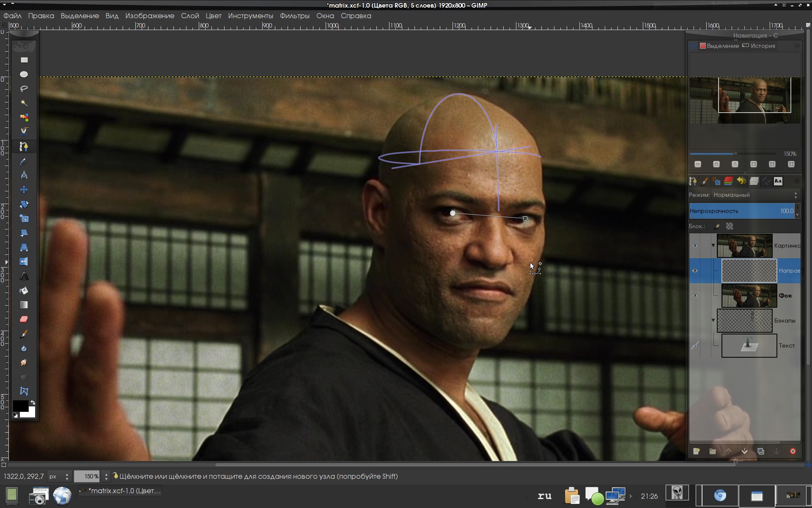Open the layer mode Нормальный dropdown
The height and width of the screenshot is (508, 812).
tap(755, 195)
